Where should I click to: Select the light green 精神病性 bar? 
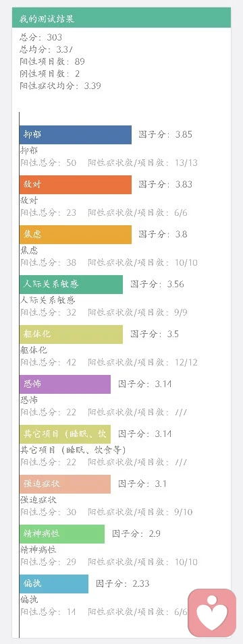61,534
